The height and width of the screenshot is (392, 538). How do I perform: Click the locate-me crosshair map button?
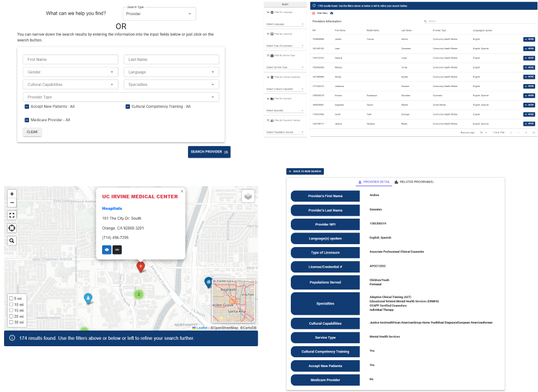pos(12,228)
